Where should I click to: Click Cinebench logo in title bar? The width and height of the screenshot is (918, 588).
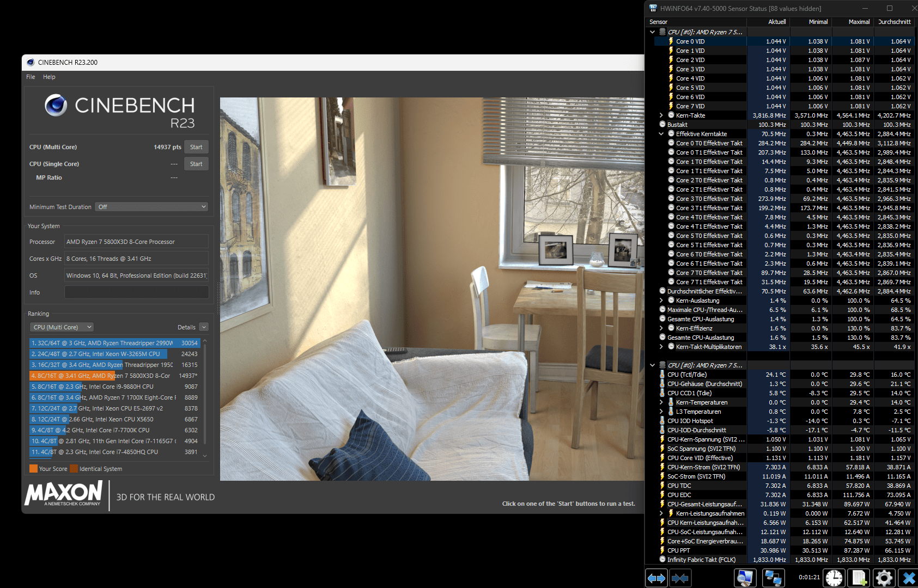coord(31,62)
